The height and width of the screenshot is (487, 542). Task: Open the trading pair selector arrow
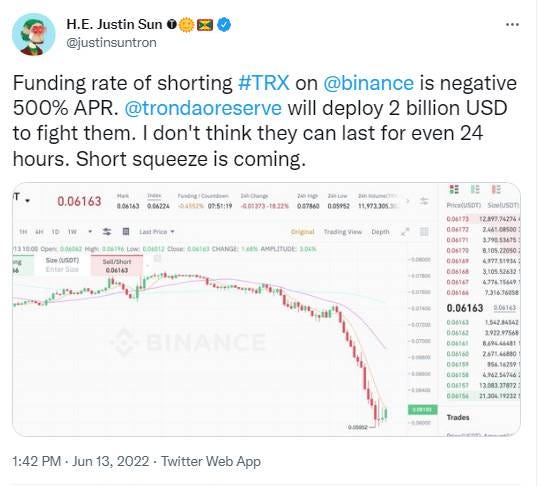click(x=28, y=201)
